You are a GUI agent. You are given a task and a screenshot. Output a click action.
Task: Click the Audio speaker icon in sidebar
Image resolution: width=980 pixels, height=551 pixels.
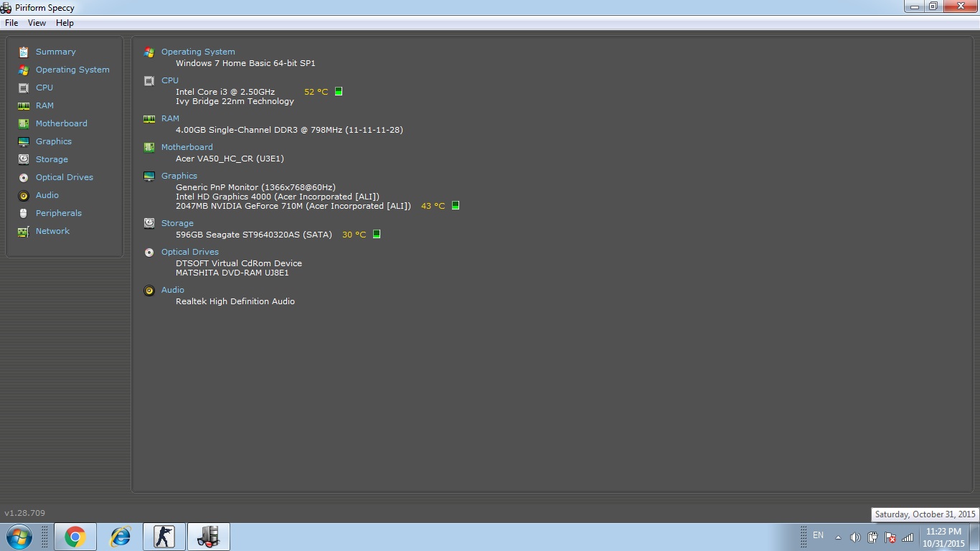[x=24, y=195]
